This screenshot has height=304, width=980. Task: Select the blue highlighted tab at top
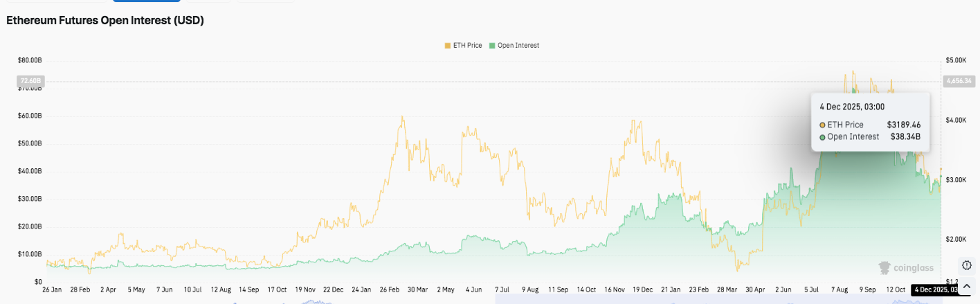pyautogui.click(x=147, y=1)
